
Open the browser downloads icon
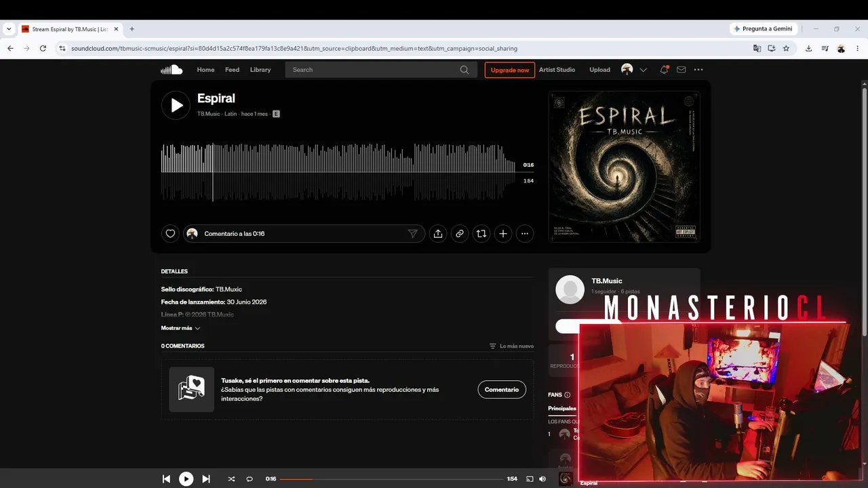809,49
